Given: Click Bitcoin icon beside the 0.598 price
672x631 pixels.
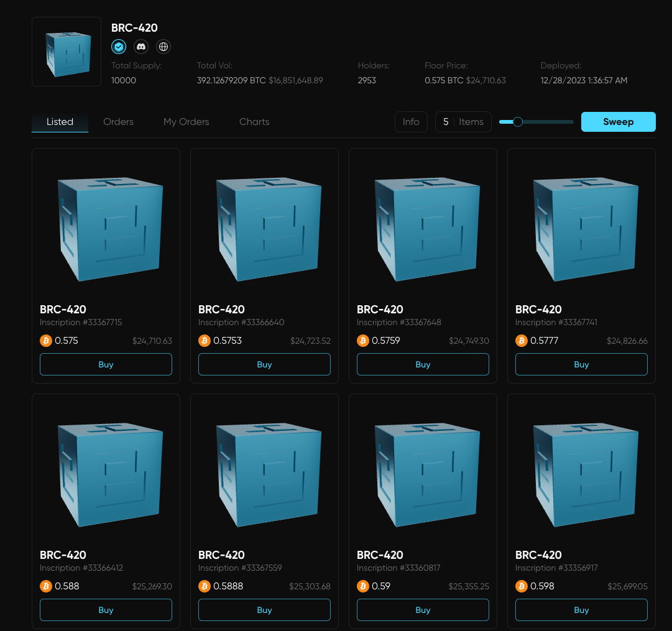Looking at the screenshot, I should point(522,586).
